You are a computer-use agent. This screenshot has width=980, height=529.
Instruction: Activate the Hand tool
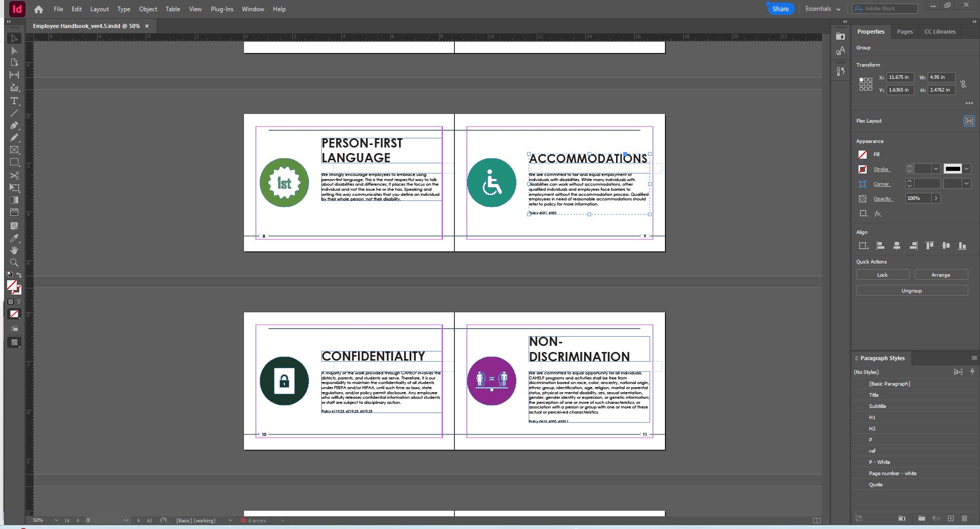point(14,250)
